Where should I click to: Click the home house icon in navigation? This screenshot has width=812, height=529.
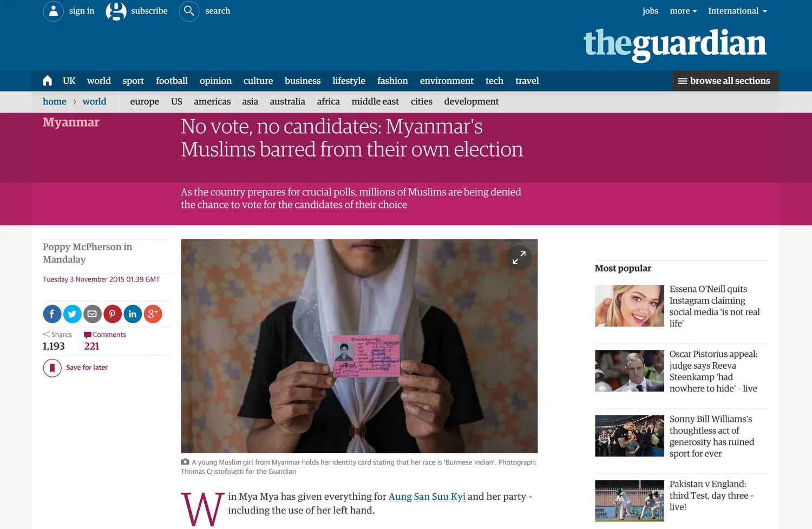[48, 81]
